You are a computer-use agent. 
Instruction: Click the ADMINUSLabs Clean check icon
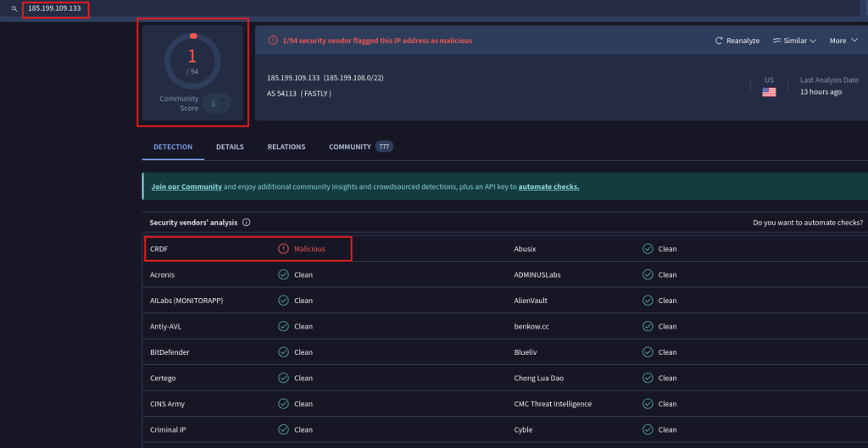pyautogui.click(x=648, y=275)
